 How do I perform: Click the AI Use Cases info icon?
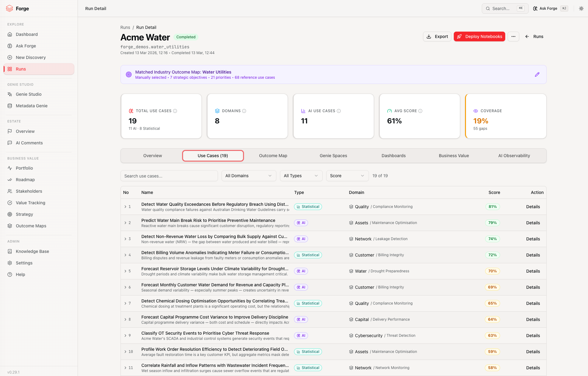pyautogui.click(x=339, y=111)
